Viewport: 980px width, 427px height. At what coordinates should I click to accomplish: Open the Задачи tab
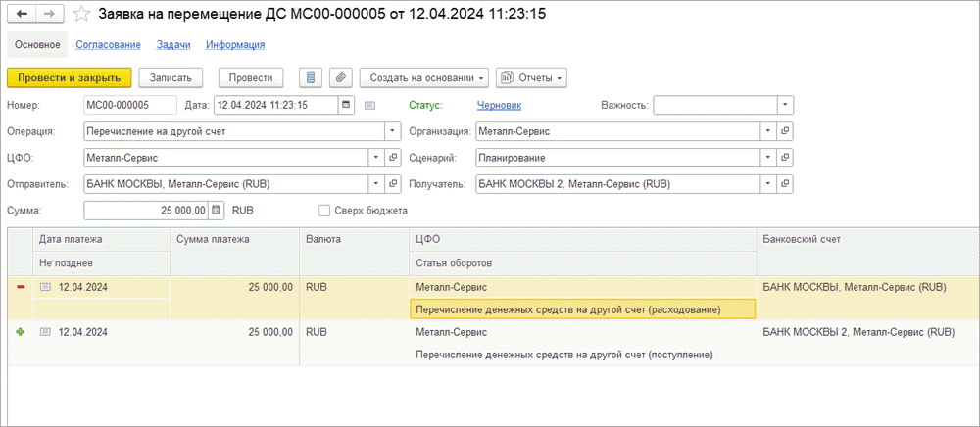coord(172,44)
